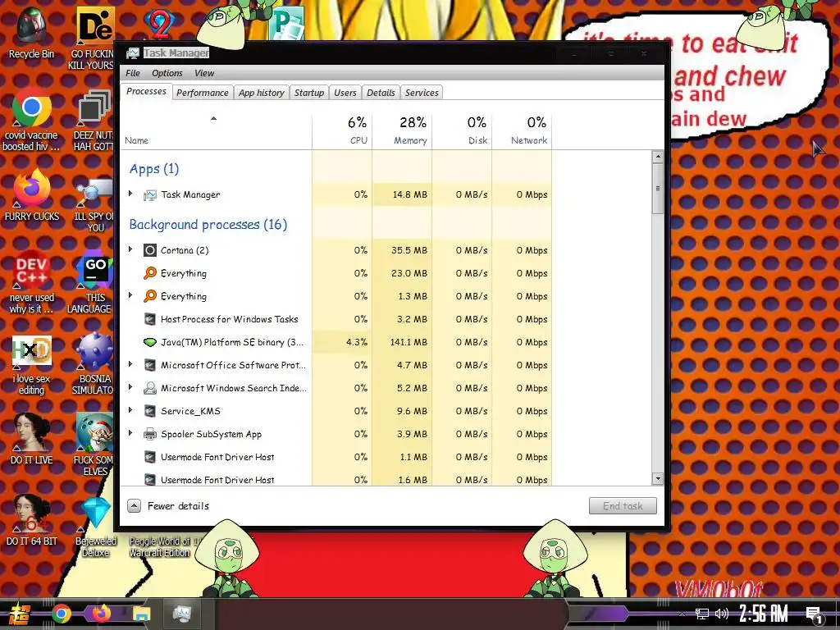Open the Start menu button
This screenshot has width=840, height=630.
click(x=20, y=614)
